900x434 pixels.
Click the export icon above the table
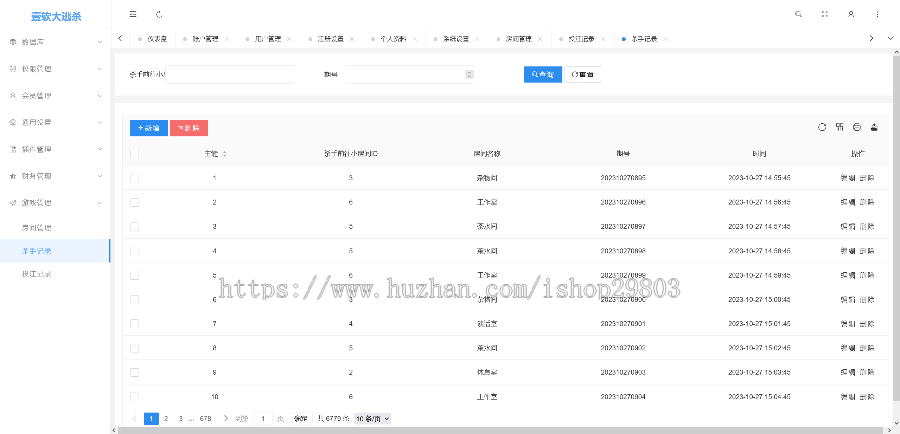point(874,127)
